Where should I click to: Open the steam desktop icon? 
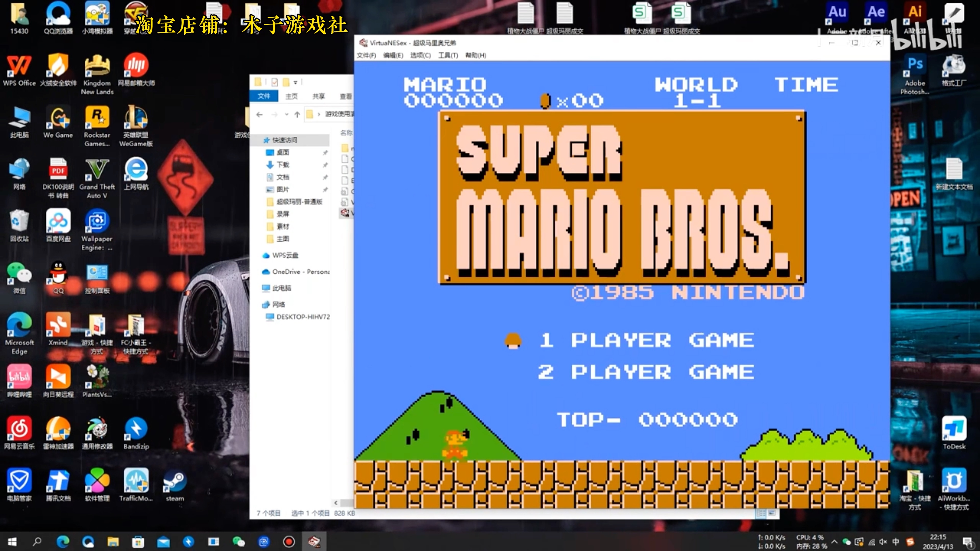pos(175,485)
